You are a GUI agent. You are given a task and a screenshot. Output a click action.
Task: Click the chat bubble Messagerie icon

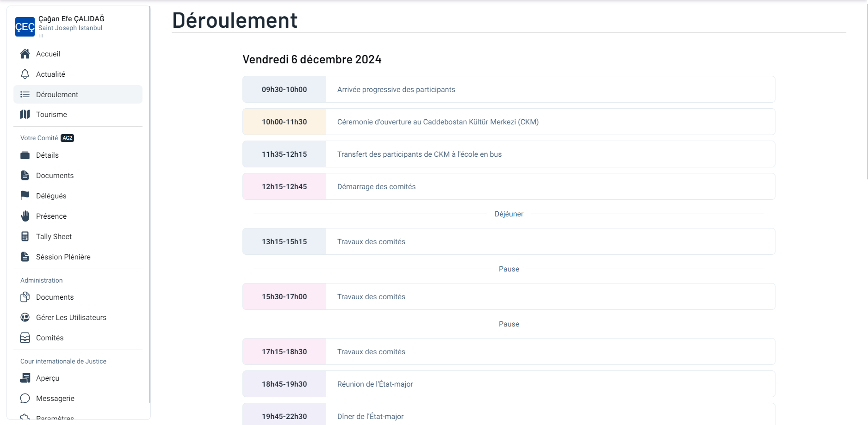tap(25, 399)
